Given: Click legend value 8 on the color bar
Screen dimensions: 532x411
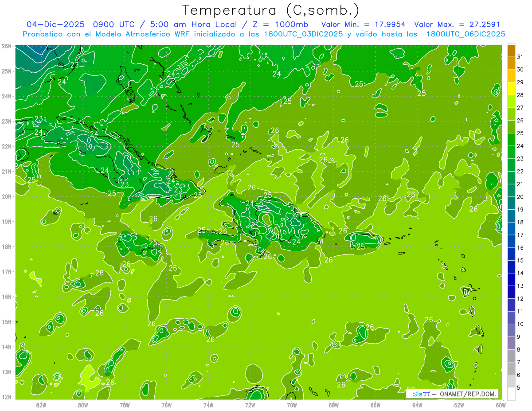Looking at the screenshot, I should [518, 349].
